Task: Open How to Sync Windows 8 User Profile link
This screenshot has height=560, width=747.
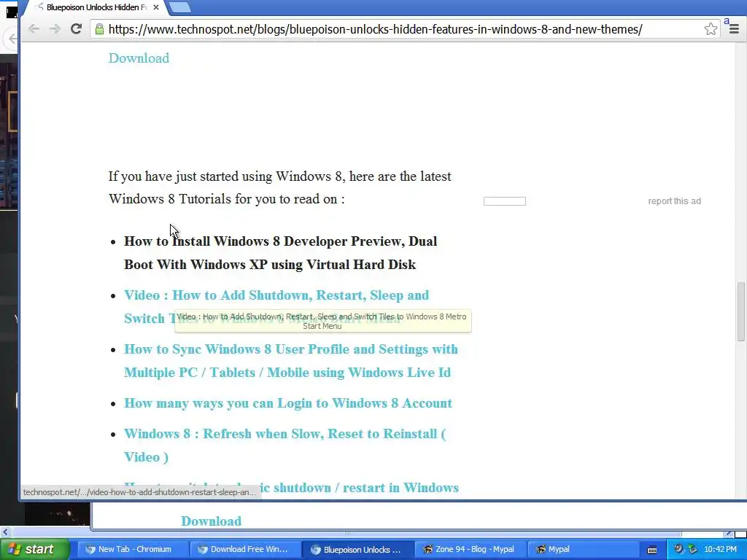Action: click(x=290, y=360)
